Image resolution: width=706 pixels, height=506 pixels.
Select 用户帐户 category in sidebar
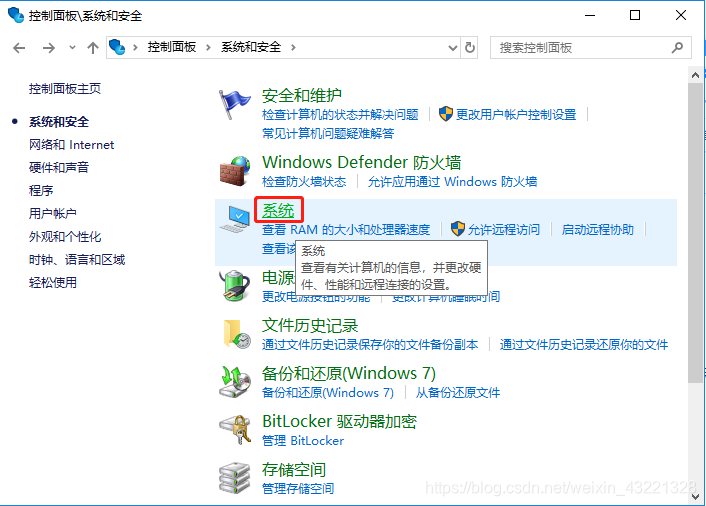53,213
